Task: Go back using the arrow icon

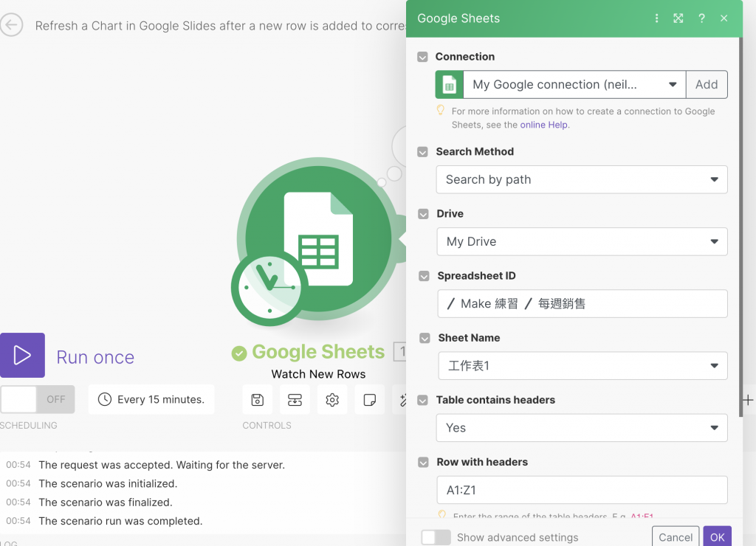Action: (x=12, y=24)
